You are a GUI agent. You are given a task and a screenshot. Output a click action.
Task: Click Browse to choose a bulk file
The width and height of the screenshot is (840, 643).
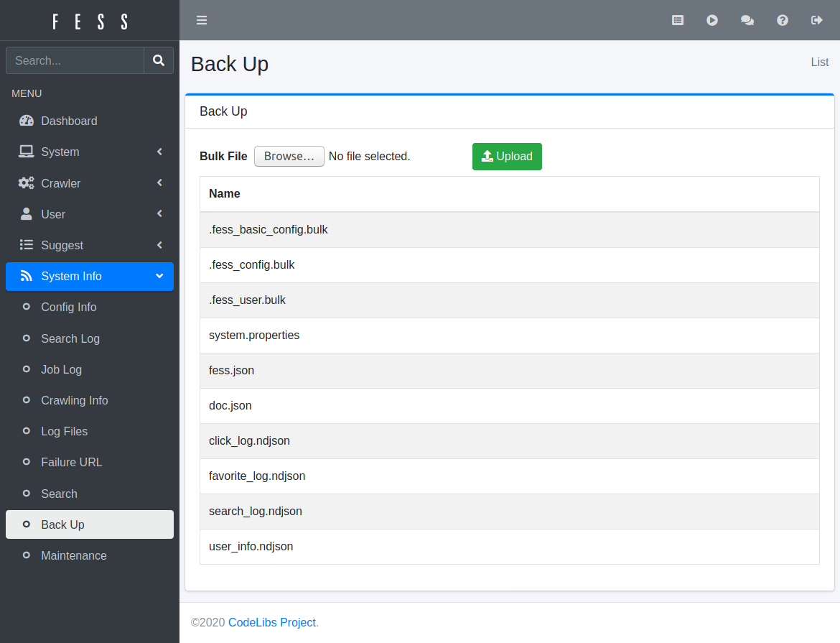pos(289,157)
